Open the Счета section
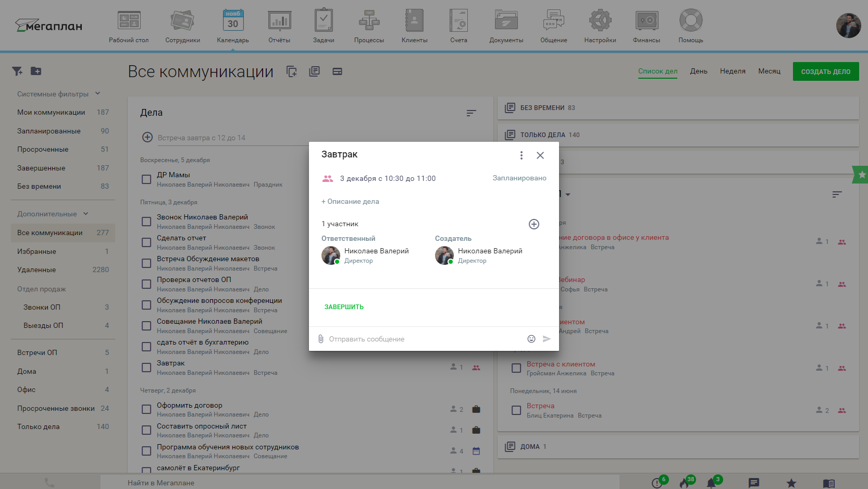The height and width of the screenshot is (489, 868). (458, 26)
